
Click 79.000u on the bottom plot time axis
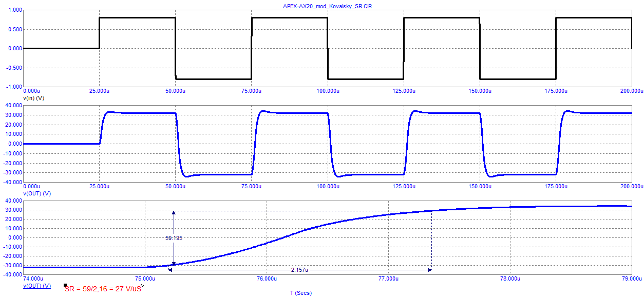[x=631, y=279]
